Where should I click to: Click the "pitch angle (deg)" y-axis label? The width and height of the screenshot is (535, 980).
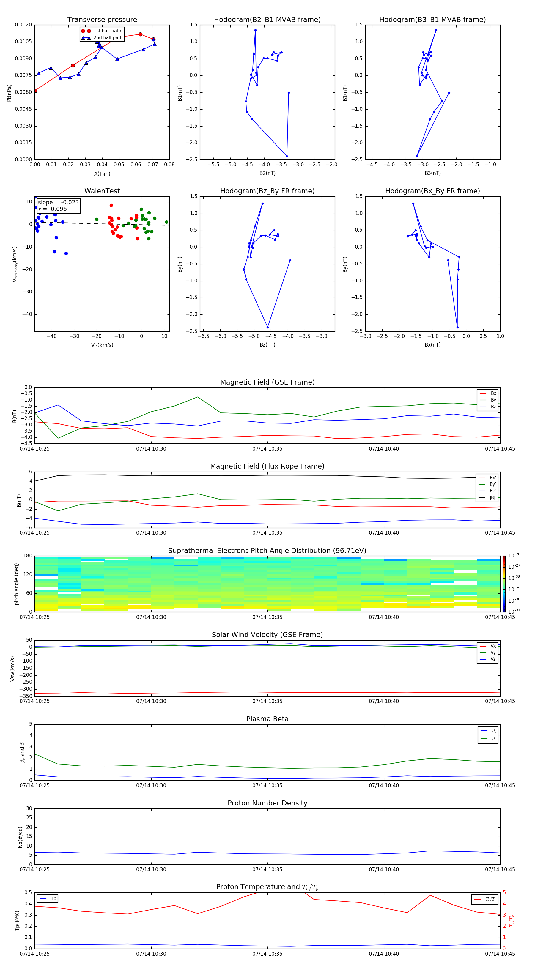click(16, 584)
